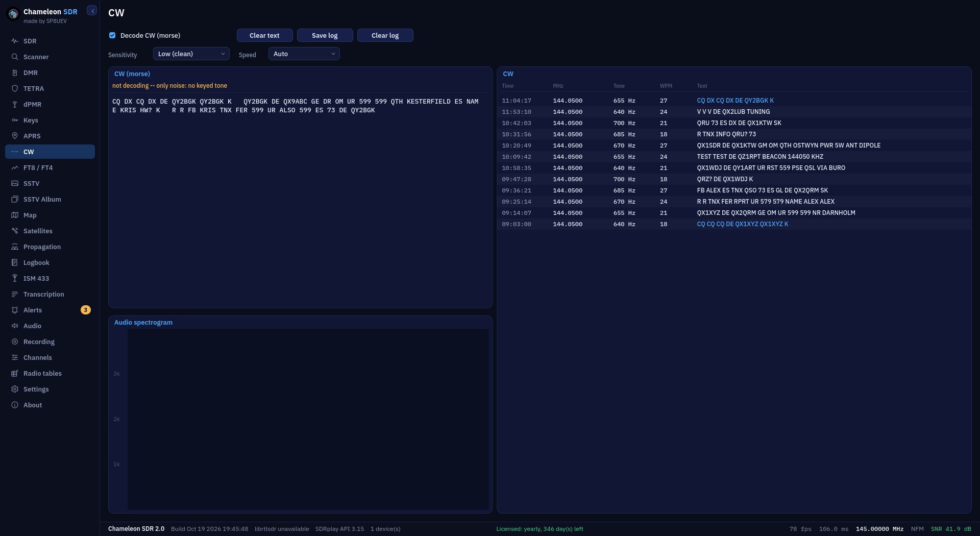
Task: Click the Map sidebar icon
Action: point(15,215)
